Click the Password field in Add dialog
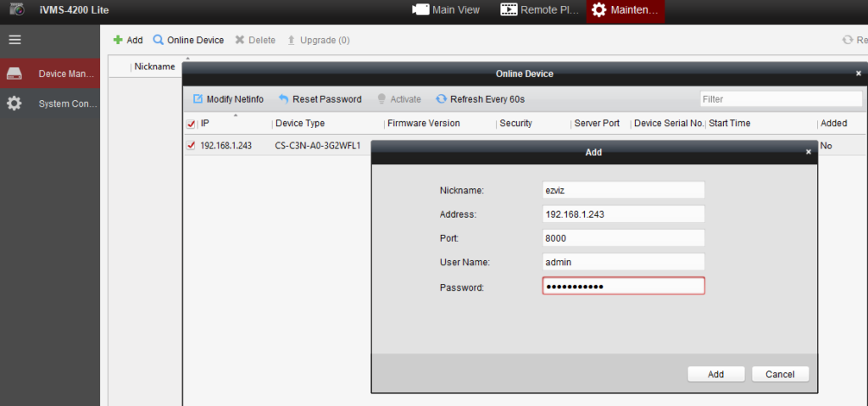This screenshot has width=868, height=406. (x=623, y=286)
